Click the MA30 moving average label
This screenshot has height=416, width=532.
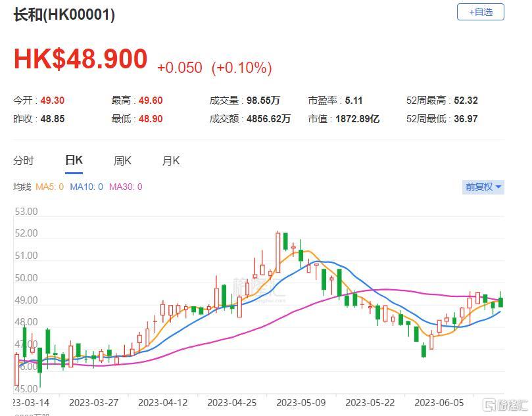[x=126, y=187]
